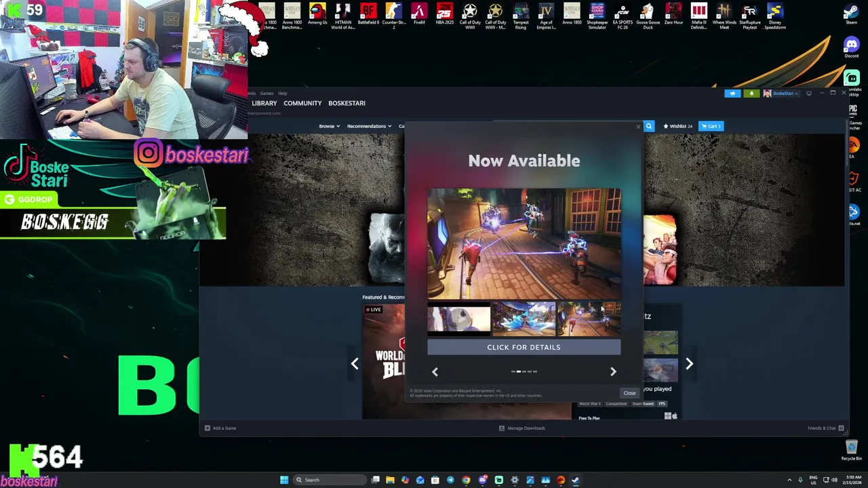Launch the Disney Speedstorm desktop shortcut
This screenshot has width=868, height=488.
(x=775, y=16)
